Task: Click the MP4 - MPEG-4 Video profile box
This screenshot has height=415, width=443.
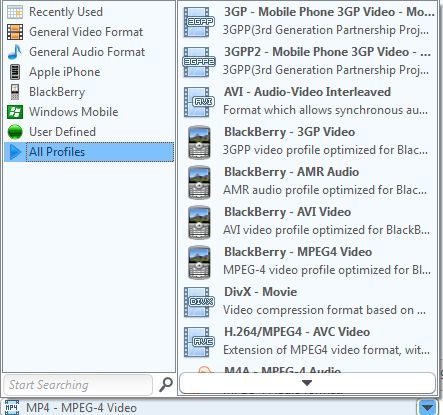Action: 210,407
